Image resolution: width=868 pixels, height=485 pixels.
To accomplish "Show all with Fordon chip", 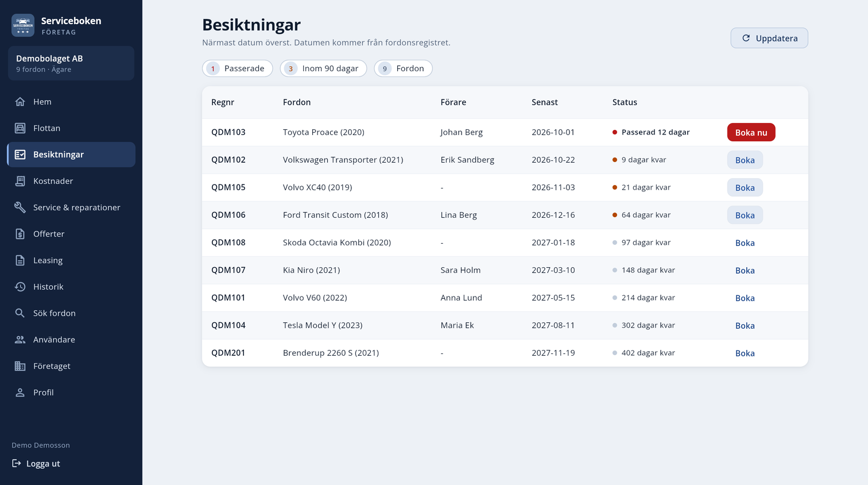I will tap(403, 68).
